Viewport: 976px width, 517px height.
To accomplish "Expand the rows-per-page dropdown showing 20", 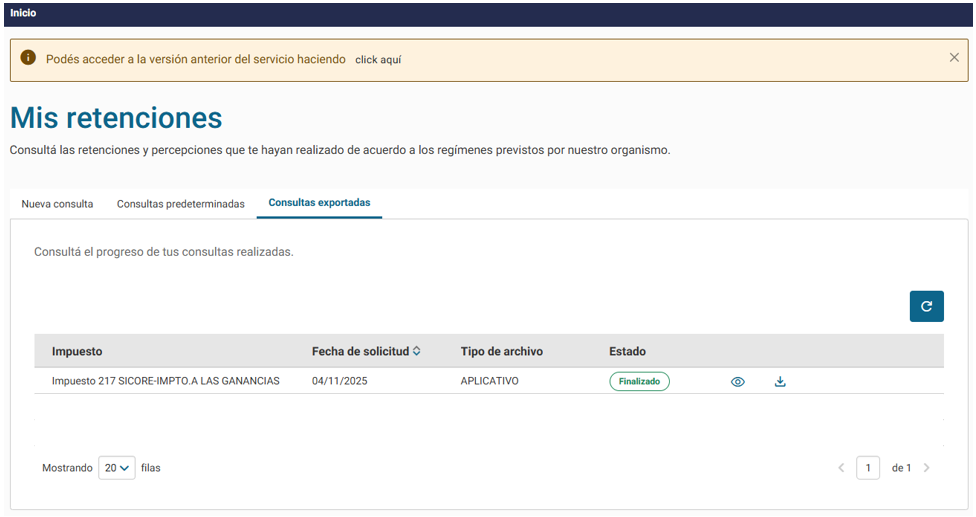I will (117, 468).
